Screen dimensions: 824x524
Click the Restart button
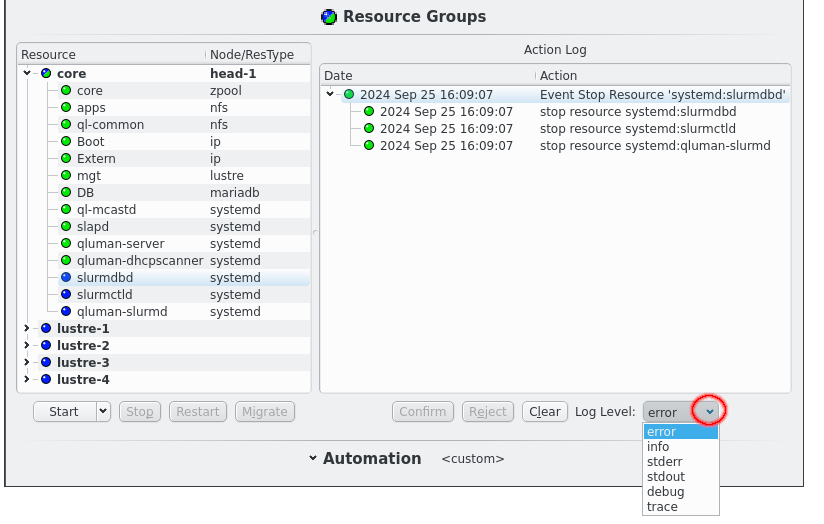[198, 412]
